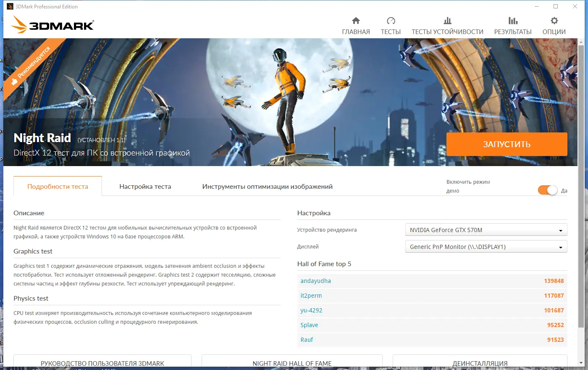588x370 pixels.
Task: Open stress tests via bar chart icon
Action: point(447,21)
